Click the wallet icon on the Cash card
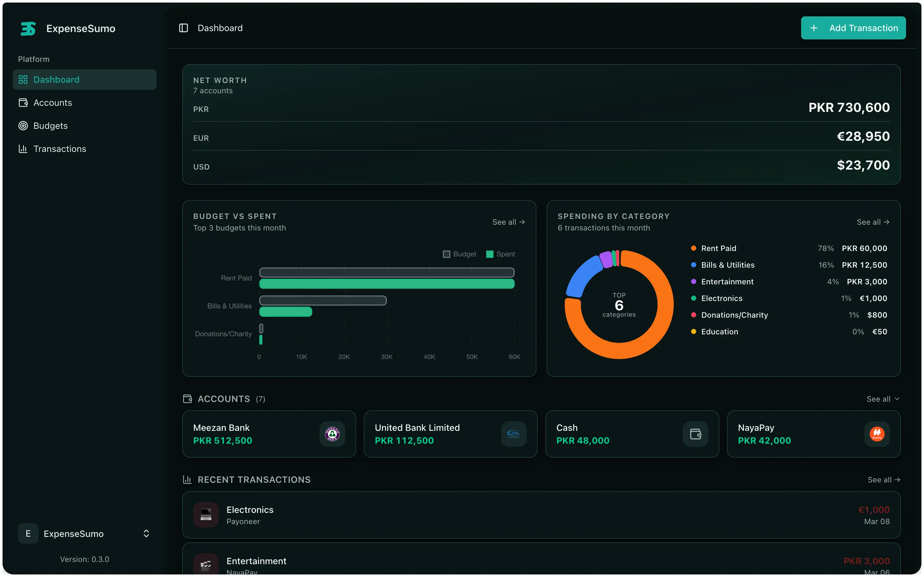This screenshot has width=924, height=577. [x=695, y=434]
